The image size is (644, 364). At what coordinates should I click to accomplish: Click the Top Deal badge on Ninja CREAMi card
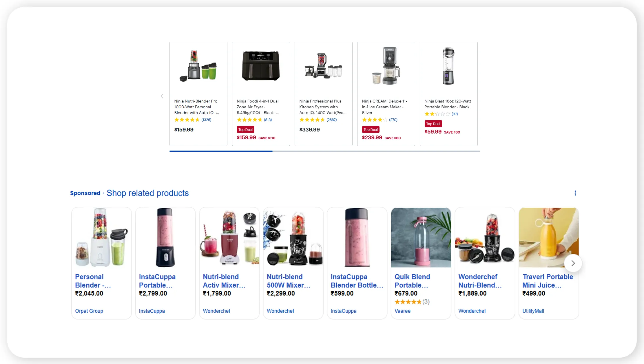pos(371,129)
